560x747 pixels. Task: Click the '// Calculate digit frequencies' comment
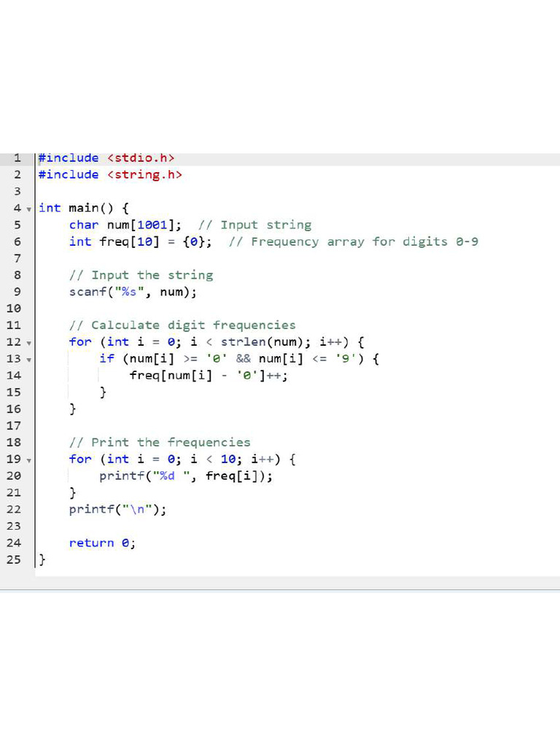tap(182, 325)
